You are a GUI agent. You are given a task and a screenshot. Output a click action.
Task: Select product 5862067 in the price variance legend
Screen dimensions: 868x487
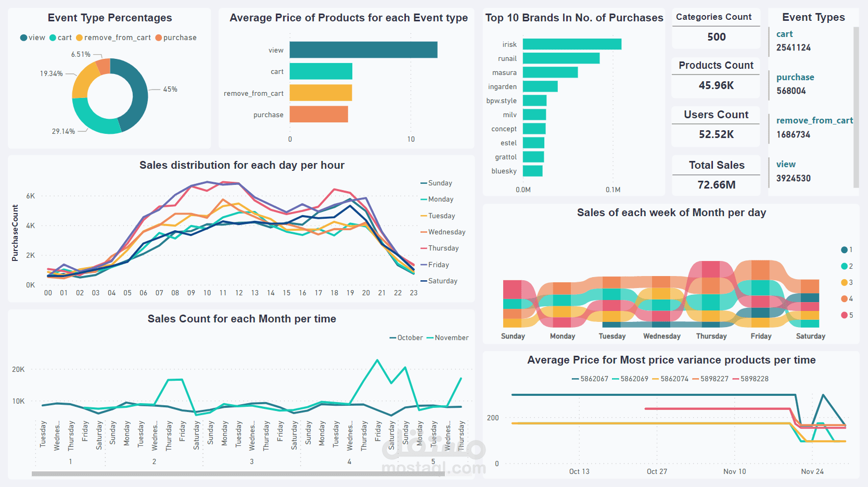[x=590, y=379]
